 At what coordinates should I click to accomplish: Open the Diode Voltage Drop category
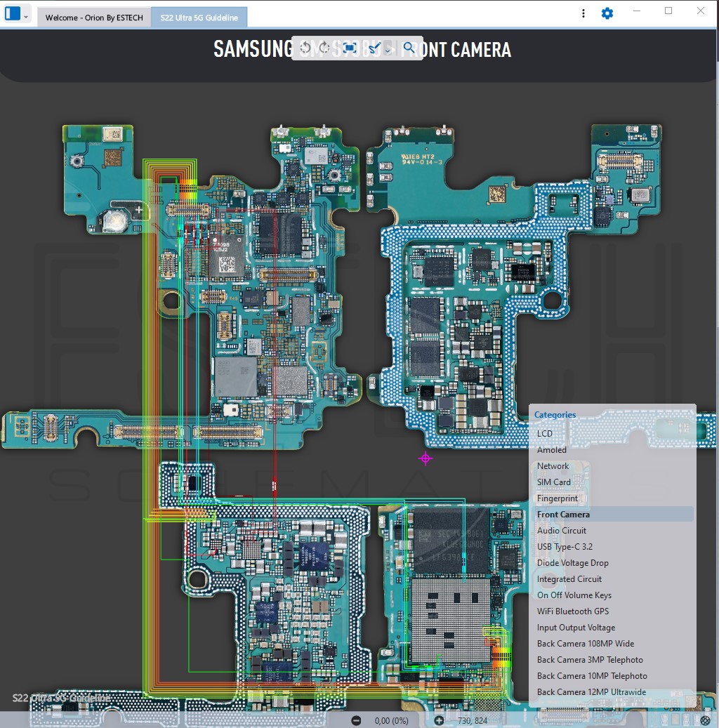[572, 563]
